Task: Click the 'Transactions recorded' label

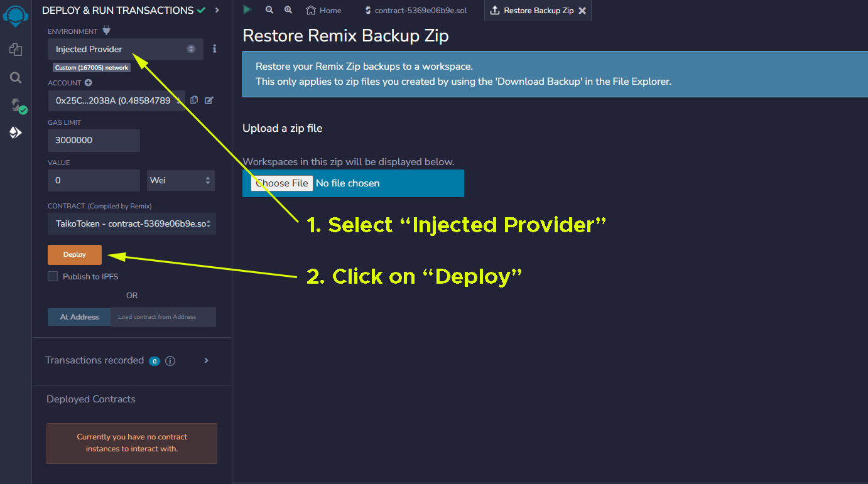Action: click(95, 360)
